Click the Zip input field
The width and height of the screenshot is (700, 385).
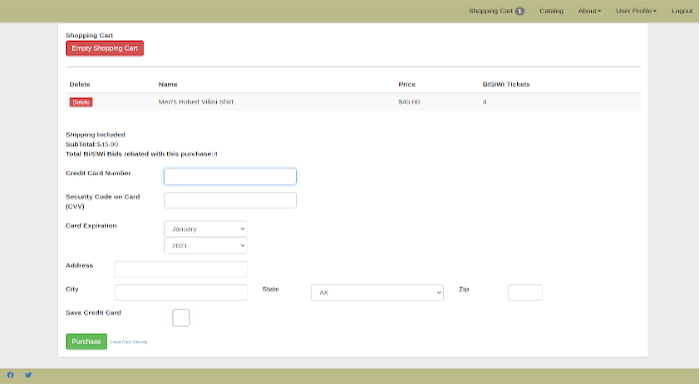pos(525,293)
